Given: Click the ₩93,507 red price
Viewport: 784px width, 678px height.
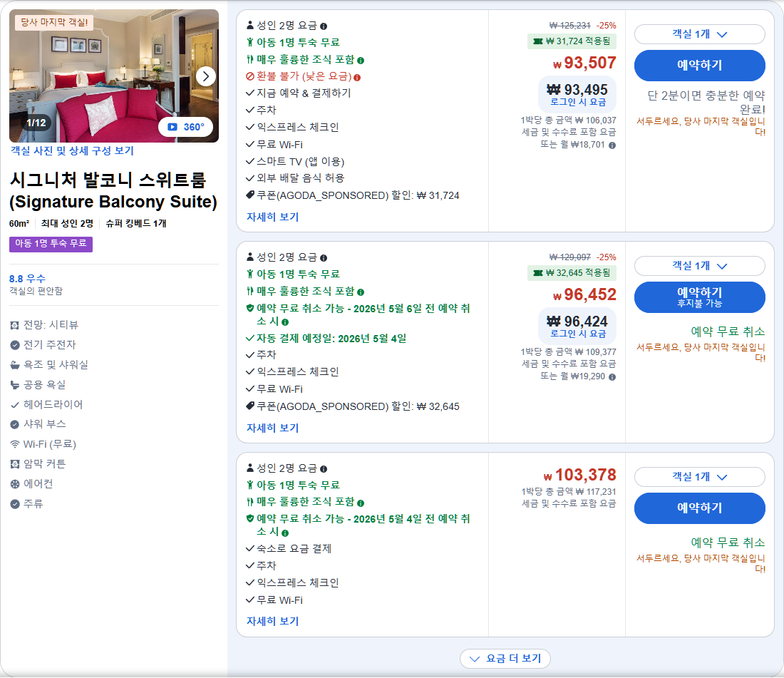Looking at the screenshot, I should (584, 63).
